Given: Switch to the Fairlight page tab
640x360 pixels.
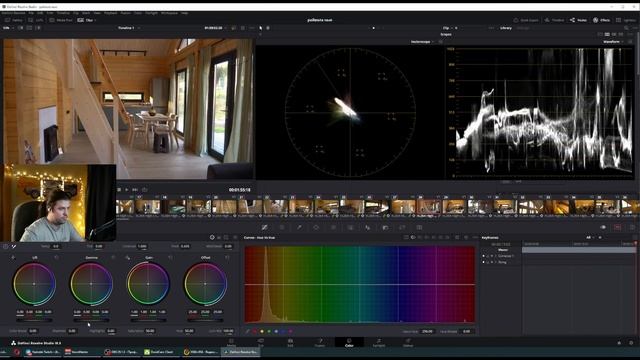Looking at the screenshot, I should pos(378,342).
